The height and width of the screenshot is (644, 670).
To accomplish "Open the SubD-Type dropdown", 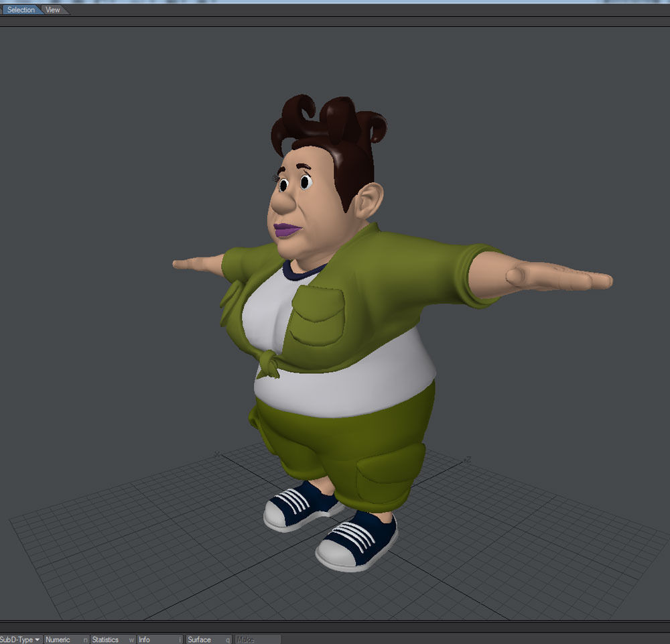I will point(20,639).
